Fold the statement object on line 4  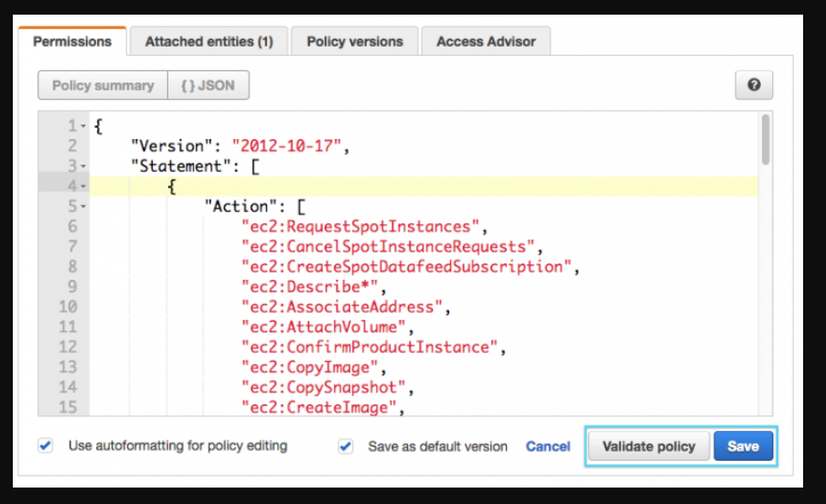(x=83, y=187)
